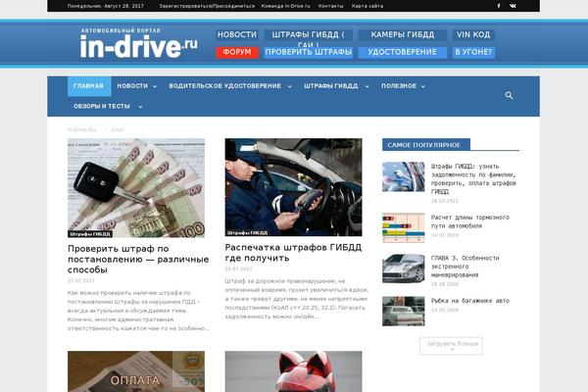Click the car key and rubles thumbnail
The width and height of the screenshot is (588, 392).
pos(136,188)
